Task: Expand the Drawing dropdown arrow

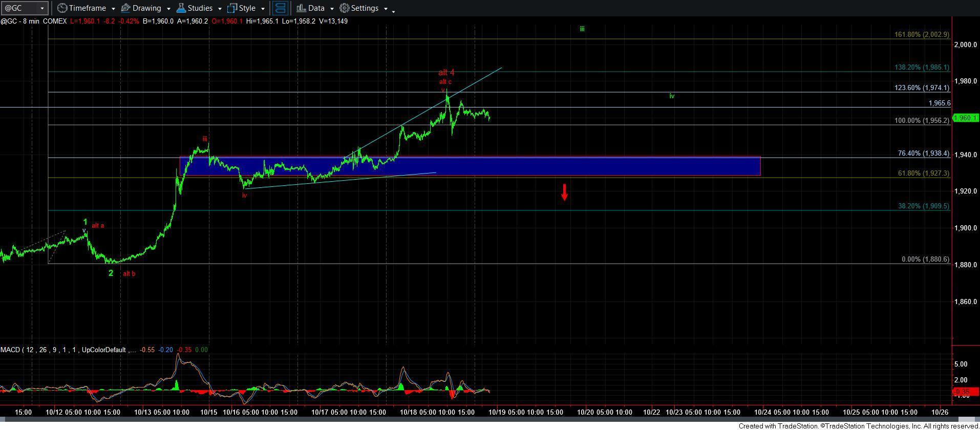Action: 168,9
